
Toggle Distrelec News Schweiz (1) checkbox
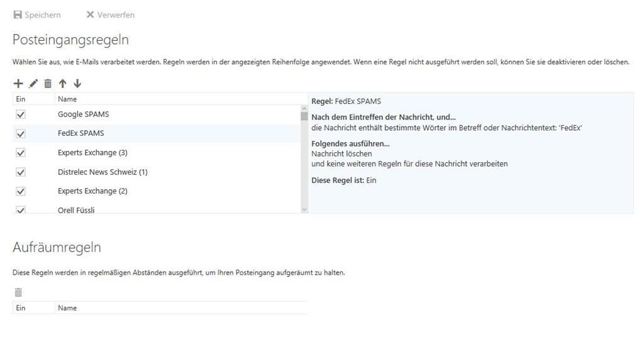coord(21,172)
